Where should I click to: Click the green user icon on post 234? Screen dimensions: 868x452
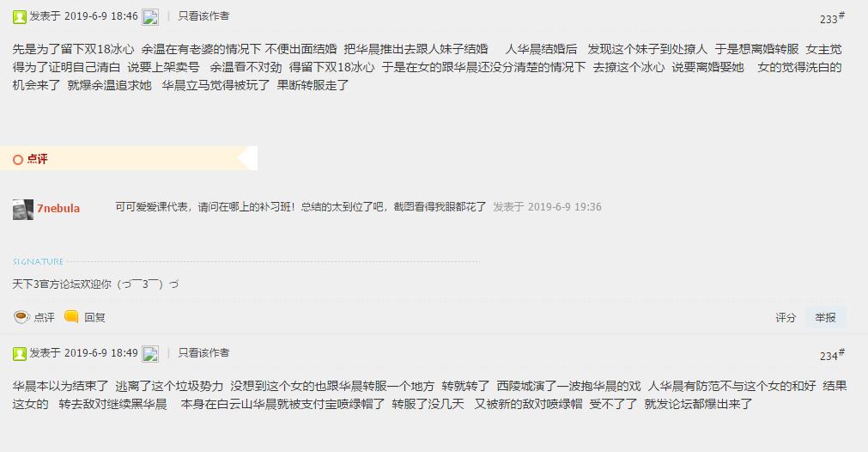point(20,354)
